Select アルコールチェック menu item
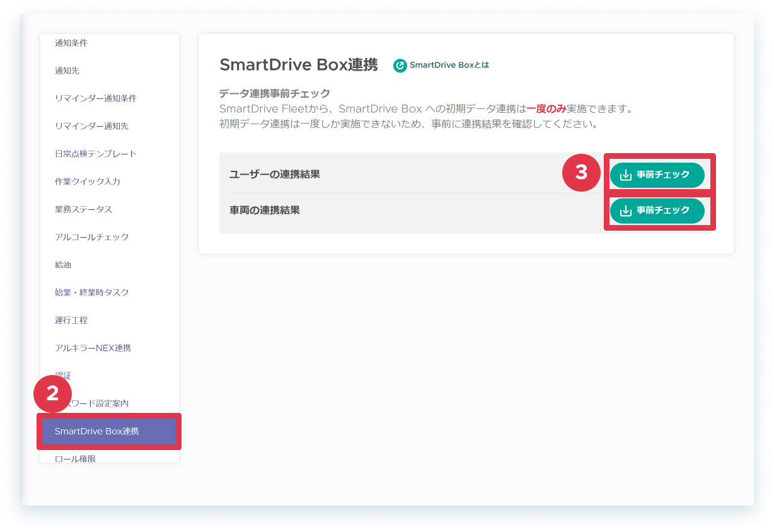The height and width of the screenshot is (532, 774). [91, 237]
